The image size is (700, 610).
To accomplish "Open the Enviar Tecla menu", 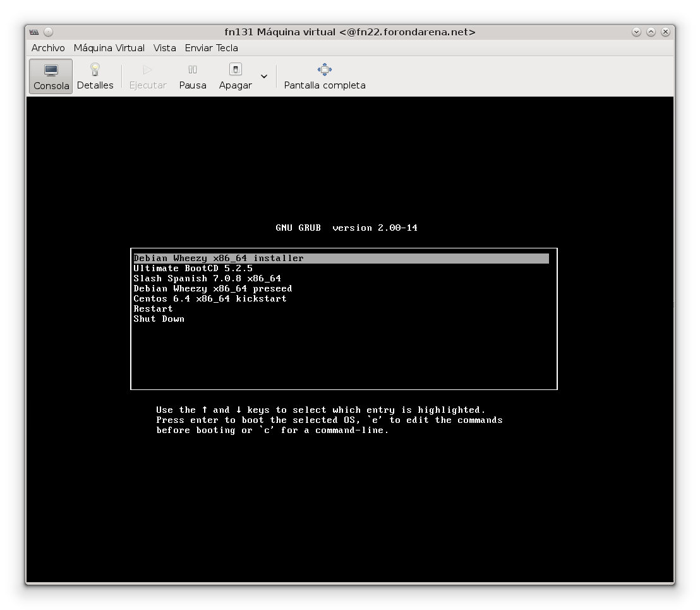I will click(211, 48).
